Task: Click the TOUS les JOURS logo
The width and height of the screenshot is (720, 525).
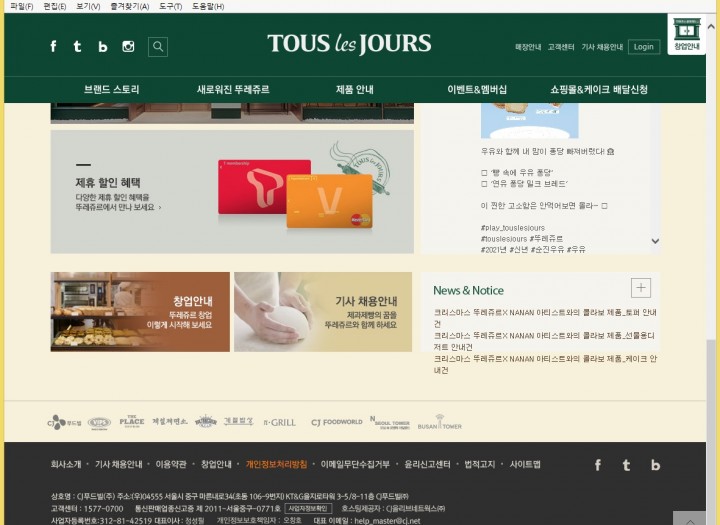Action: click(x=349, y=44)
